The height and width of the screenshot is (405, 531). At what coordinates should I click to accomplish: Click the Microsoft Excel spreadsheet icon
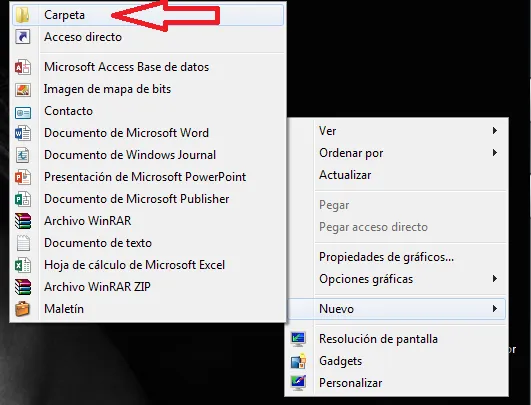coord(23,265)
